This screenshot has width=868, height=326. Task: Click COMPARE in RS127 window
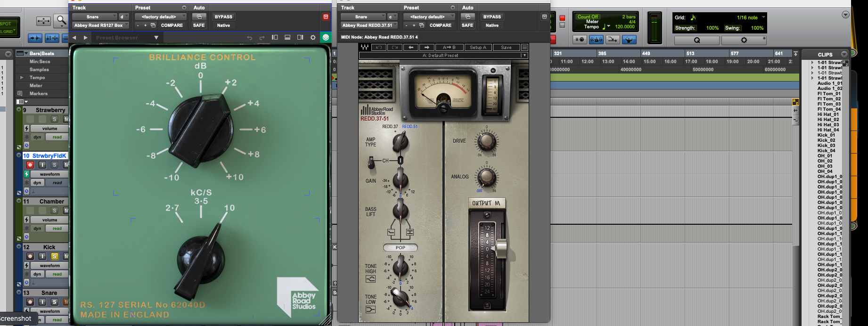point(172,25)
